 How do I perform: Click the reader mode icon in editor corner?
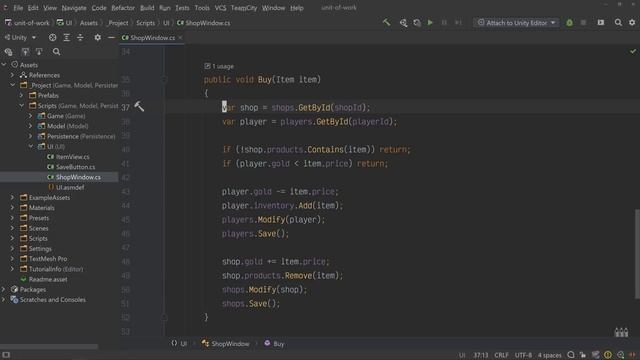(x=621, y=332)
